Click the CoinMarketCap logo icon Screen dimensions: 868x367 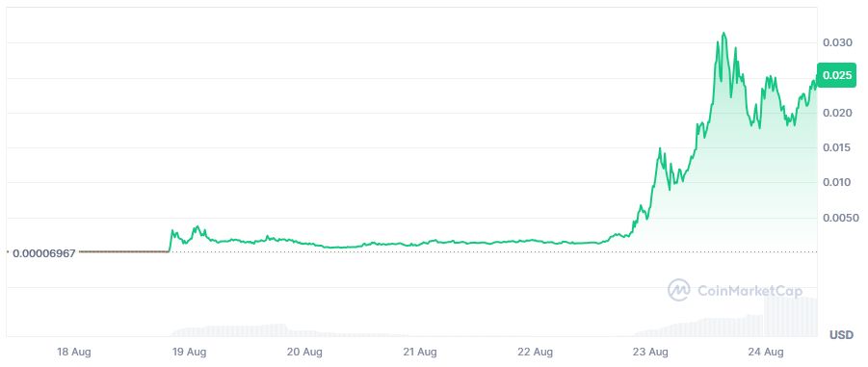click(x=678, y=290)
